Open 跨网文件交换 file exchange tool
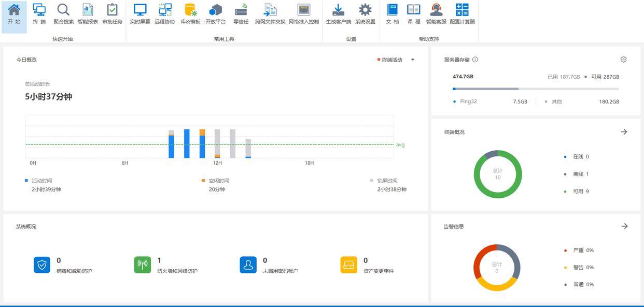The width and height of the screenshot is (644, 307). click(x=270, y=14)
